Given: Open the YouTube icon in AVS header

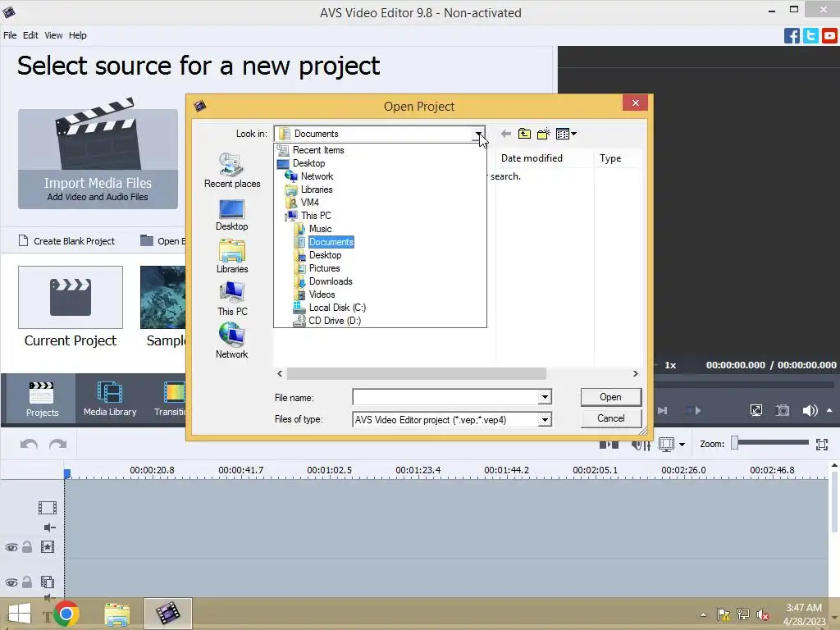Looking at the screenshot, I should point(829,36).
